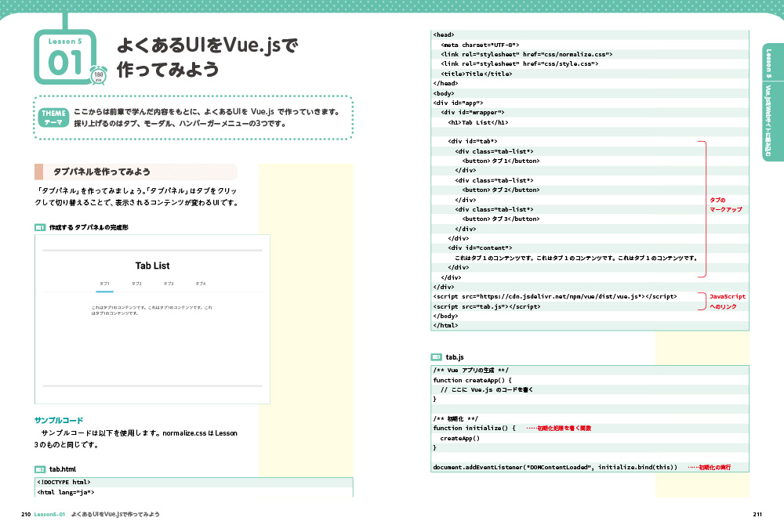Click the Tab List heading in preview
Image resolution: width=784 pixels, height=532 pixels.
pos(153,266)
